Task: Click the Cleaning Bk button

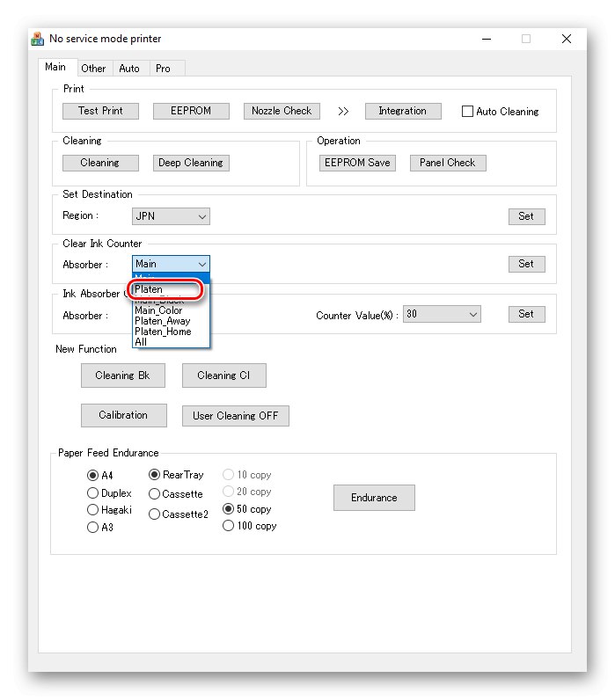Action: (123, 376)
